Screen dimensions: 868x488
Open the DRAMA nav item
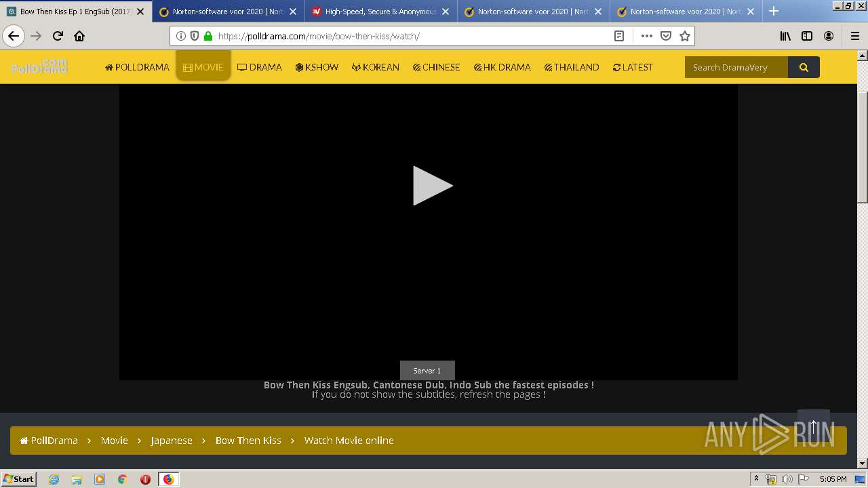point(260,67)
